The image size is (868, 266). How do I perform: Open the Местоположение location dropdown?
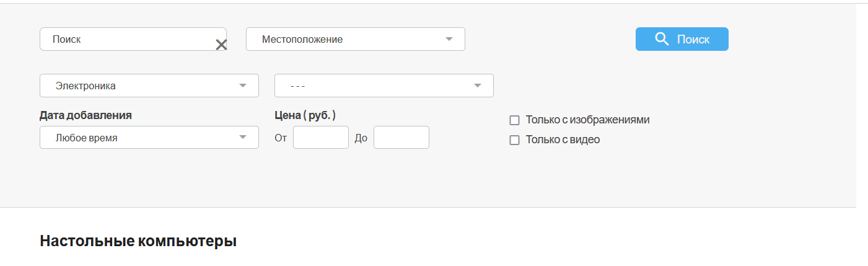coord(347,39)
